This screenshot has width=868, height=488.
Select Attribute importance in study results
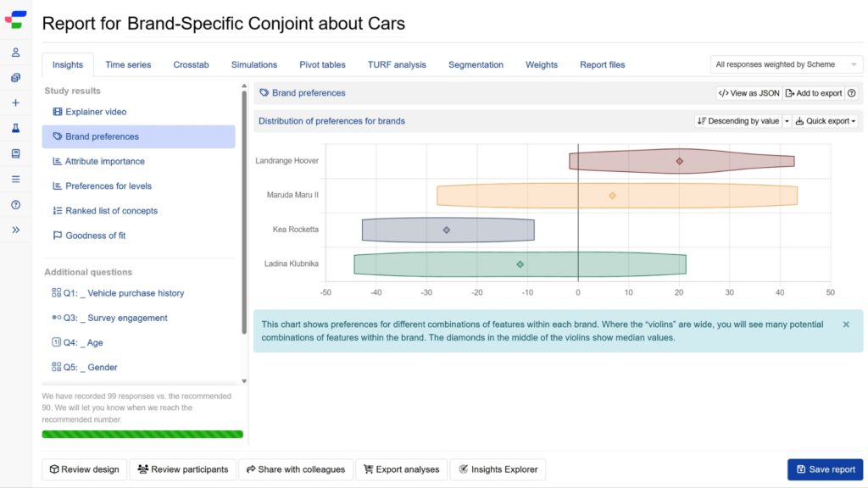[x=104, y=161]
